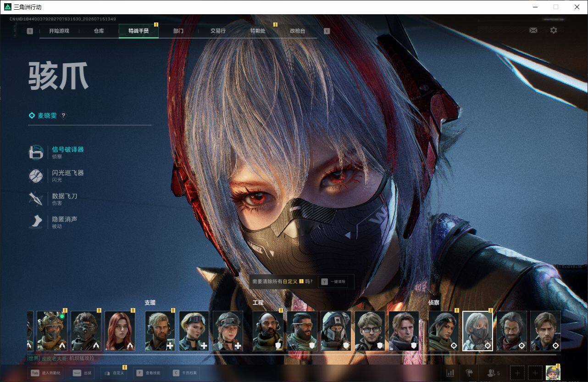Viewport: 588px width, 382px height.
Task: Click the 三角洲行动 app icon in title bar
Action: point(8,7)
